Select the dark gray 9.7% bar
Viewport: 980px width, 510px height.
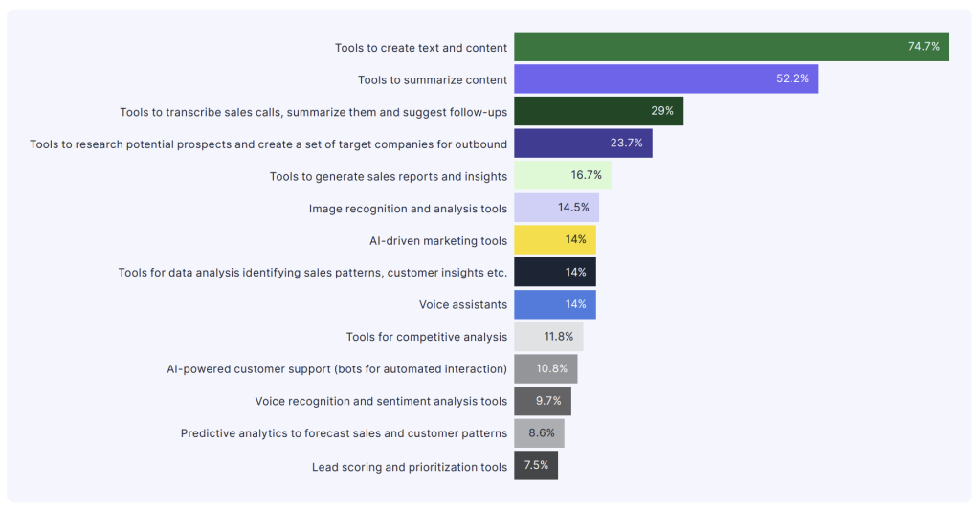[x=543, y=401]
